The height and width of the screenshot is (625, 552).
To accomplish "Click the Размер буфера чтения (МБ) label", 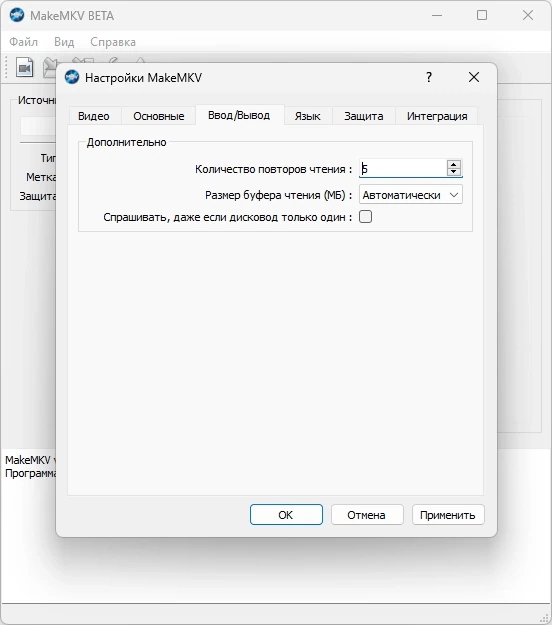I will pos(279,195).
